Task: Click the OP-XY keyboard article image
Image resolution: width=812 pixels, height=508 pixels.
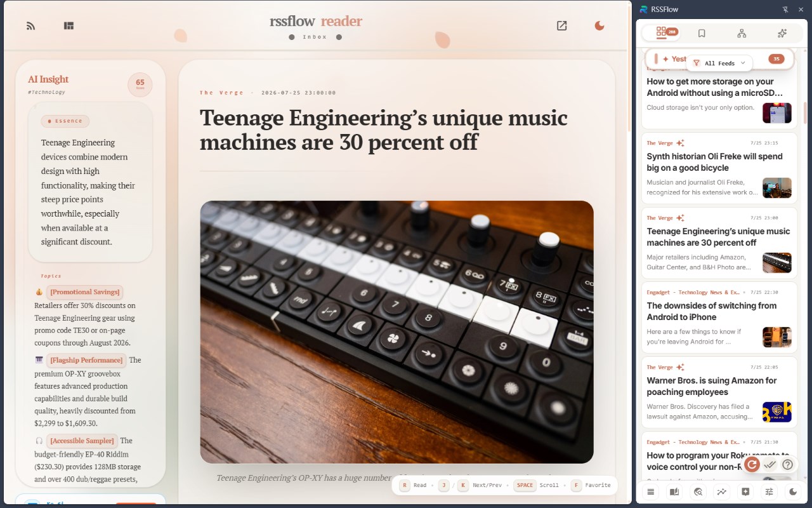Action: (396, 332)
